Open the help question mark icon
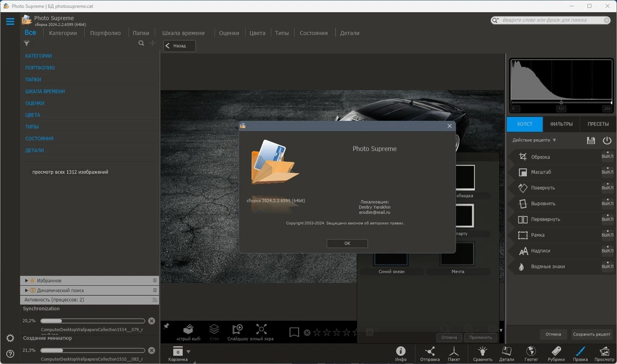This screenshot has width=617, height=364. [10, 354]
